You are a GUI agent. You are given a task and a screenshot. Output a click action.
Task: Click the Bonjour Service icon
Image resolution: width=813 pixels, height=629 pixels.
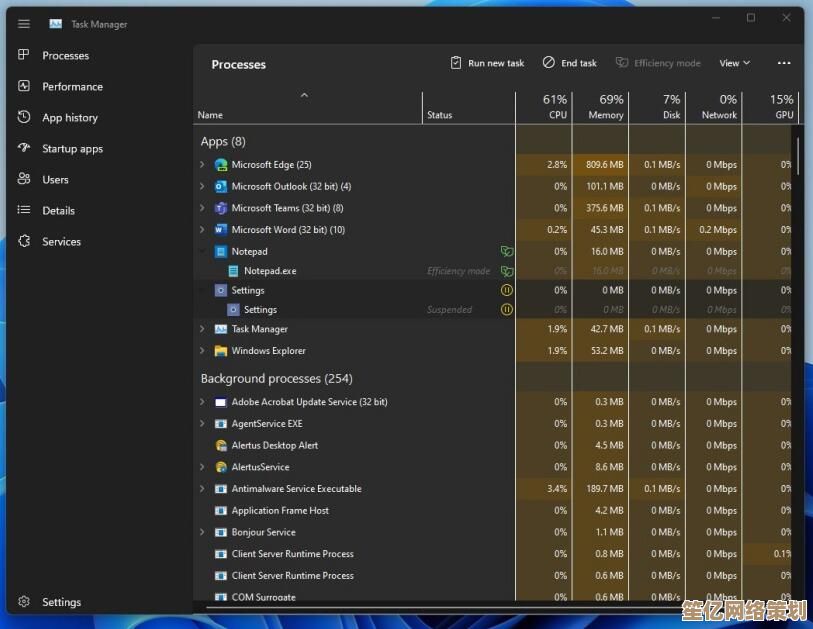[x=221, y=533]
